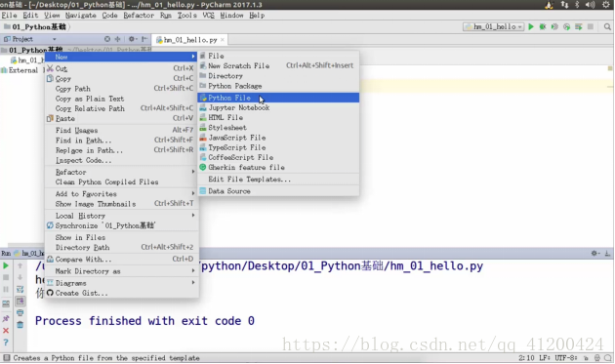Open the run configuration dropdown hm_01_hello
Viewport: 615px width, 364px height.
(493, 26)
